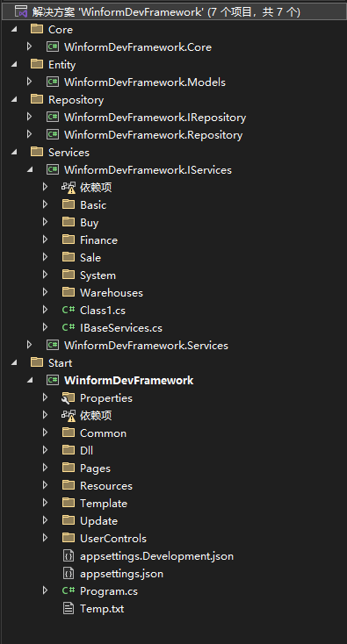Click the Visual Studio solution icon
This screenshot has width=347, height=644.
pyautogui.click(x=21, y=12)
